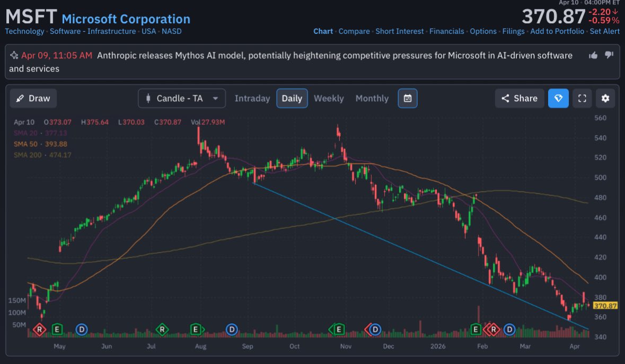This screenshot has width=625, height=364.
Task: Click the low value L370.03
Action: (x=131, y=122)
